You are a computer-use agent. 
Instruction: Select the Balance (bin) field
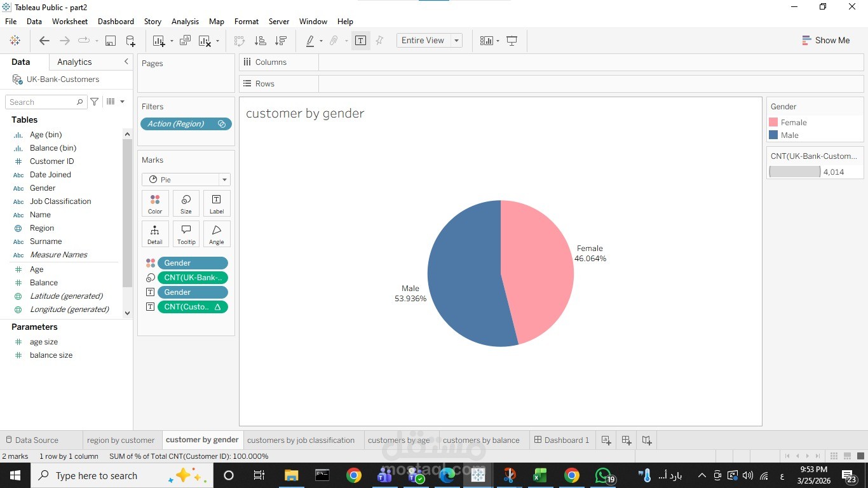tap(53, 148)
